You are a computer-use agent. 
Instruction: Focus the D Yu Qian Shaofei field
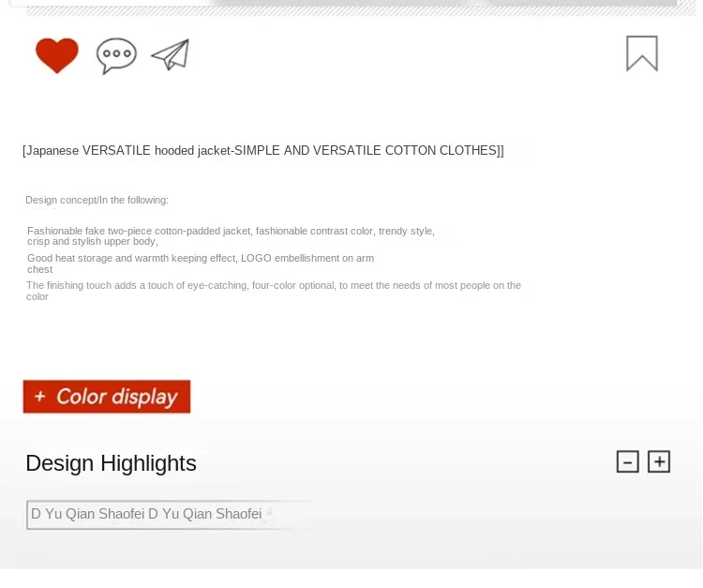point(166,515)
